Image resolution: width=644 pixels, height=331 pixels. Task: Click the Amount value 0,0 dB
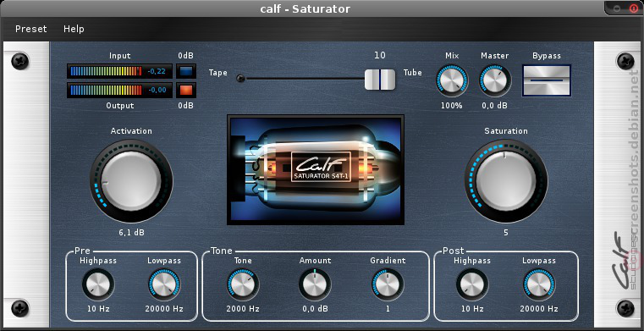pos(315,308)
